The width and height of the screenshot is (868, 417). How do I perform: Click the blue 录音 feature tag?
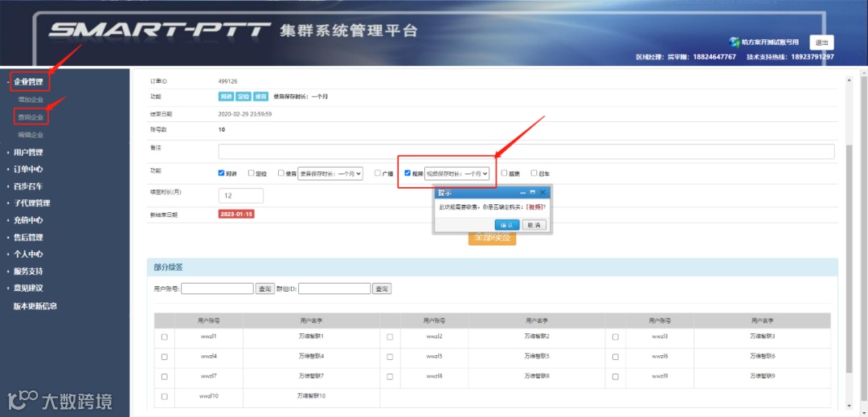(x=260, y=96)
